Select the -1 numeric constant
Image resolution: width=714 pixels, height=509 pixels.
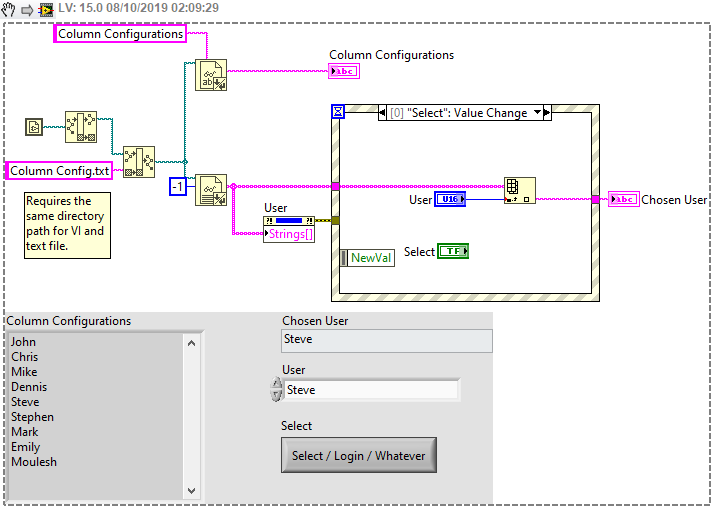[x=178, y=186]
